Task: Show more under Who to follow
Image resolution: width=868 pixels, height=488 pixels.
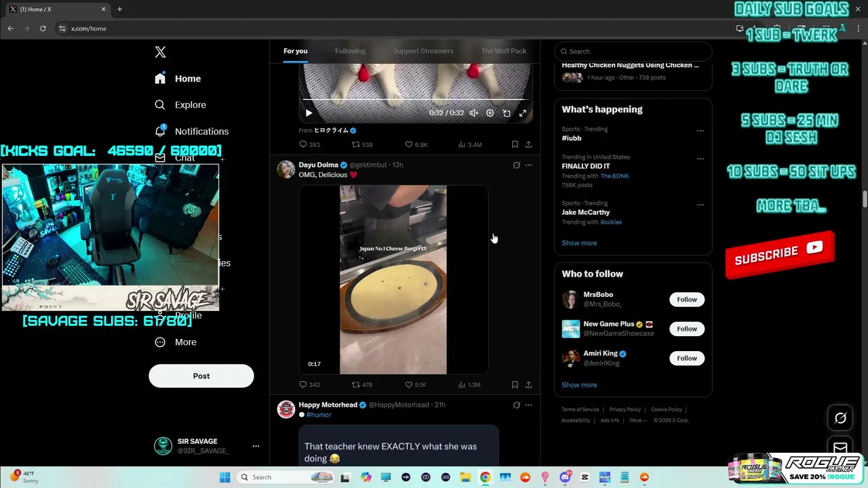Action: coord(579,385)
